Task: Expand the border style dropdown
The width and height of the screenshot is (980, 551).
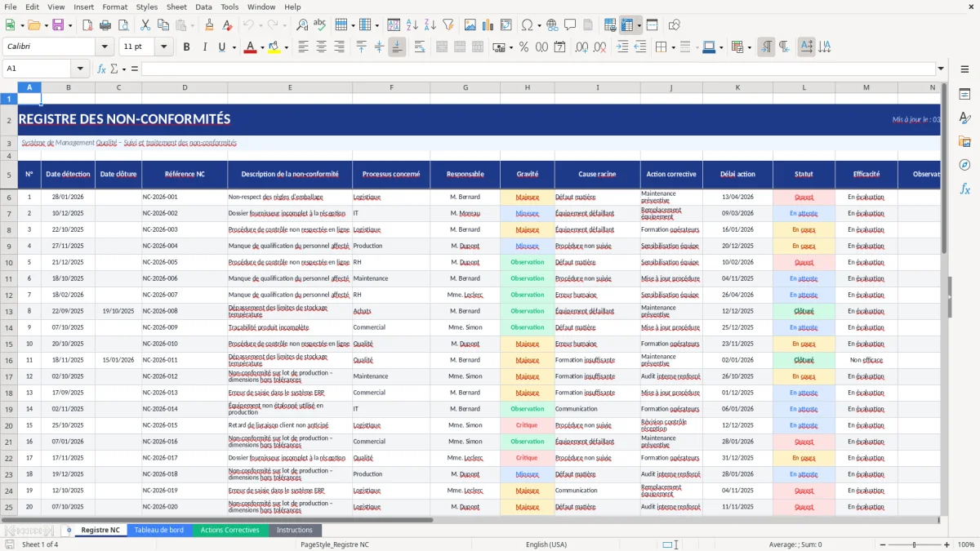Action: tap(697, 47)
